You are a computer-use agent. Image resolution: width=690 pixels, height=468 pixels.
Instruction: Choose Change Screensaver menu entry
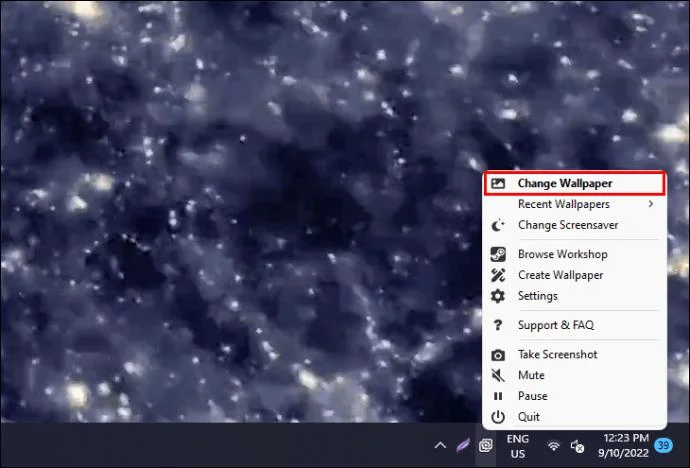574,225
